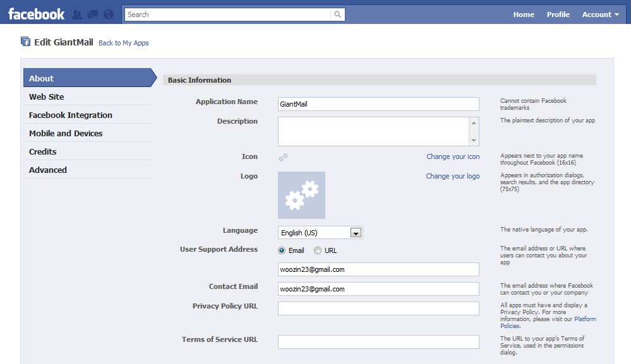
Task: Select the Email radio button
Action: coord(282,250)
